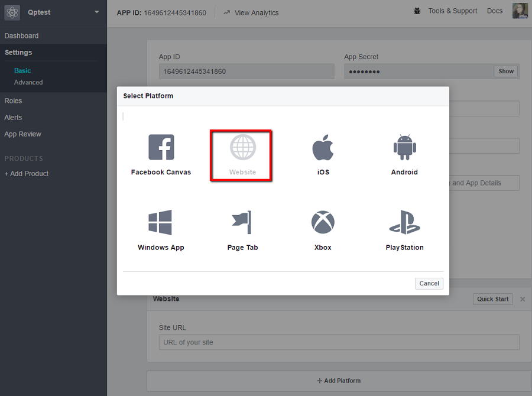
Task: Click the View Analytics trend arrow icon
Action: pos(226,12)
